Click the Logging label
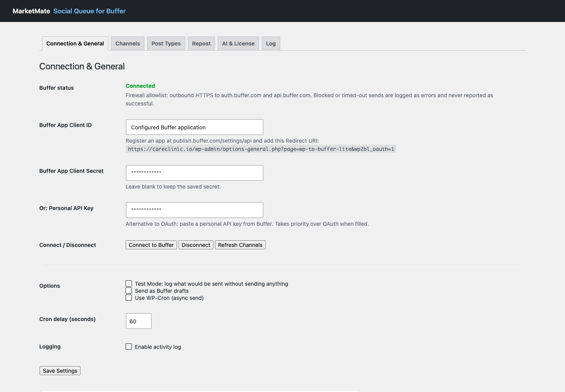 [50, 347]
